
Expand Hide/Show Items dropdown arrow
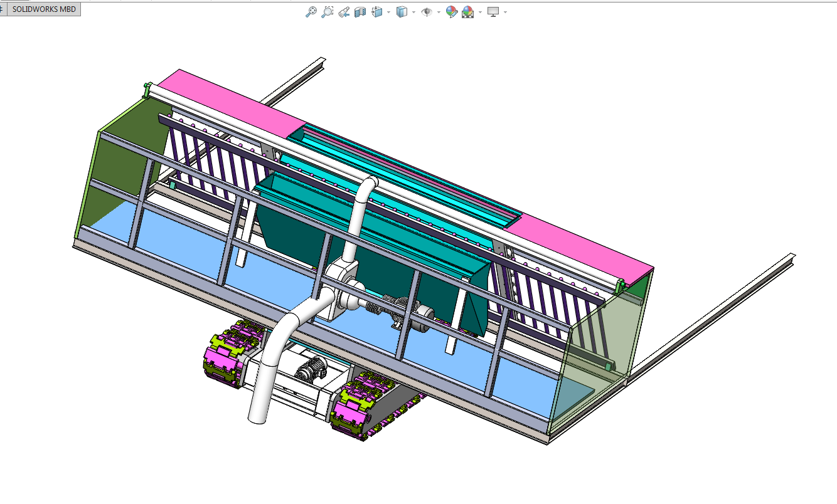[x=438, y=12]
